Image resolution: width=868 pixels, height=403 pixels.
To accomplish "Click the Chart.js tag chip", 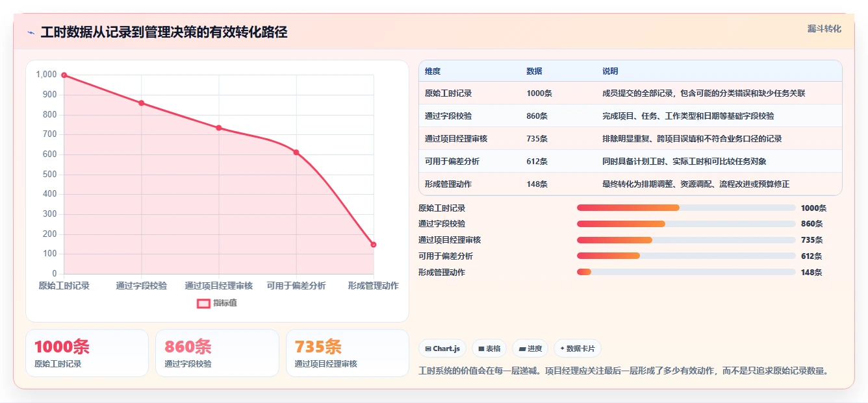I will 442,348.
